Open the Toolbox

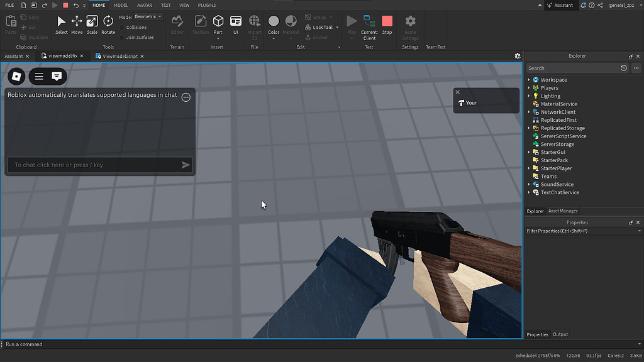(200, 24)
